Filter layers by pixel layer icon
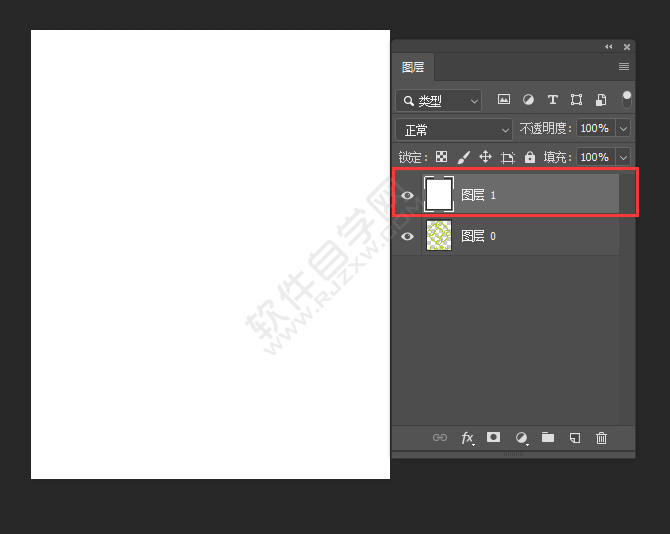The height and width of the screenshot is (534, 670). coord(504,100)
